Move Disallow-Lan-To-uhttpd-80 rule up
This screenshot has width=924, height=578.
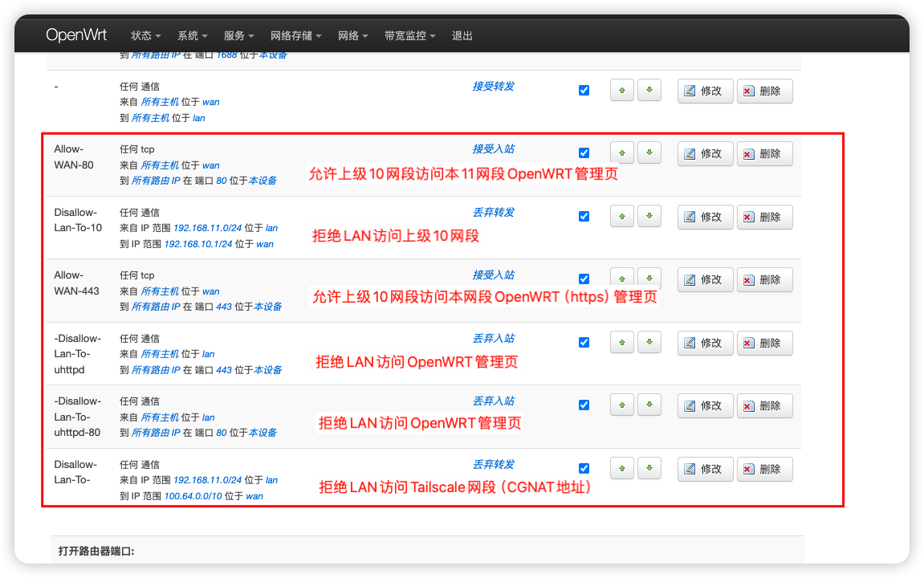click(622, 405)
